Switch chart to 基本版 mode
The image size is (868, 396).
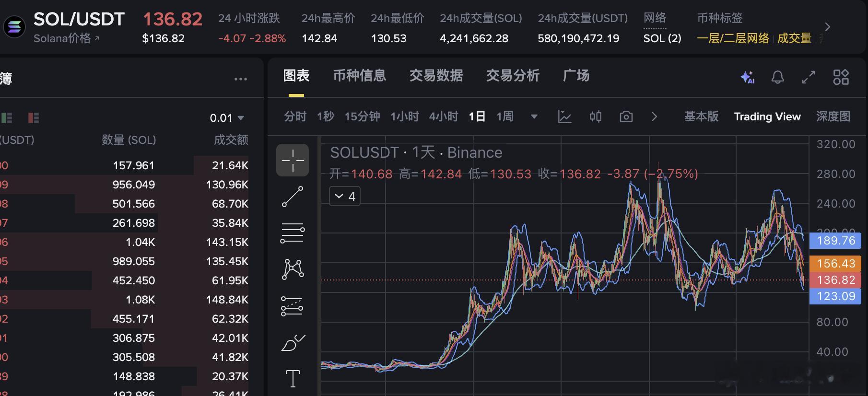[702, 116]
